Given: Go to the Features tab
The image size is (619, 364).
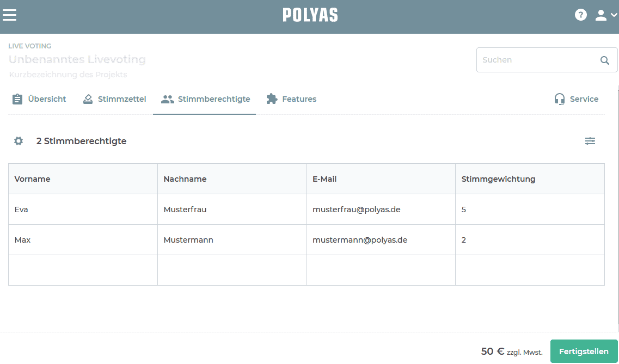Looking at the screenshot, I should 291,99.
